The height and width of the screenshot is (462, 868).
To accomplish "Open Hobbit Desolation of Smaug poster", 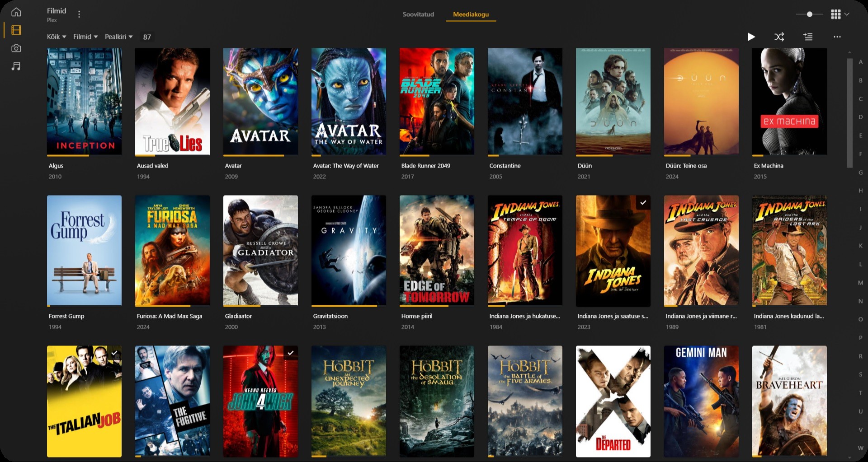I will (x=437, y=401).
